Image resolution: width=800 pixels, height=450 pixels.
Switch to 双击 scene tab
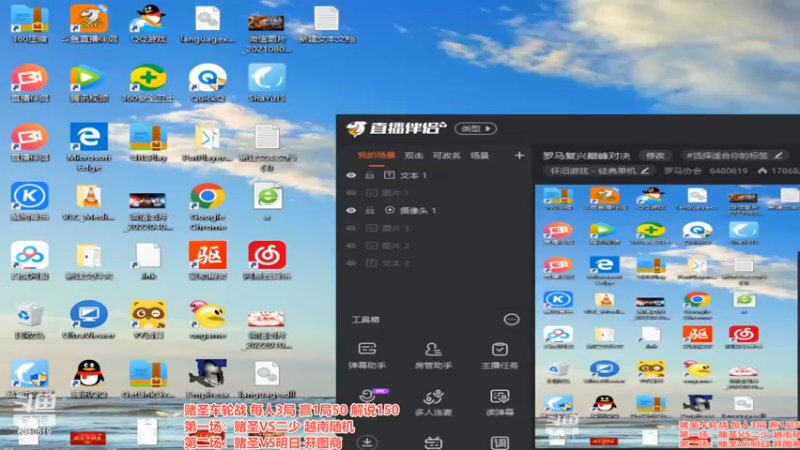coord(414,156)
